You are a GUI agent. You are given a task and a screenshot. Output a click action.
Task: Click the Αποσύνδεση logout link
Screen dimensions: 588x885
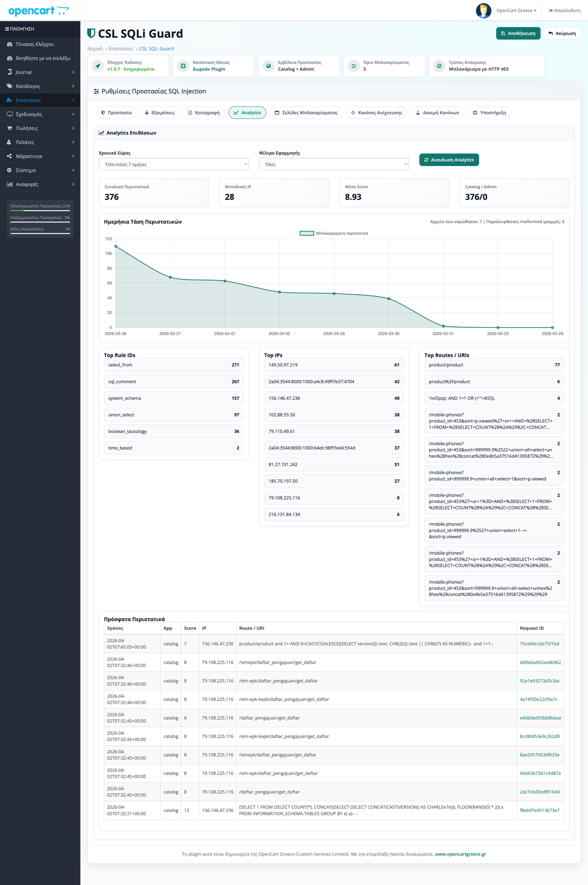pyautogui.click(x=565, y=10)
